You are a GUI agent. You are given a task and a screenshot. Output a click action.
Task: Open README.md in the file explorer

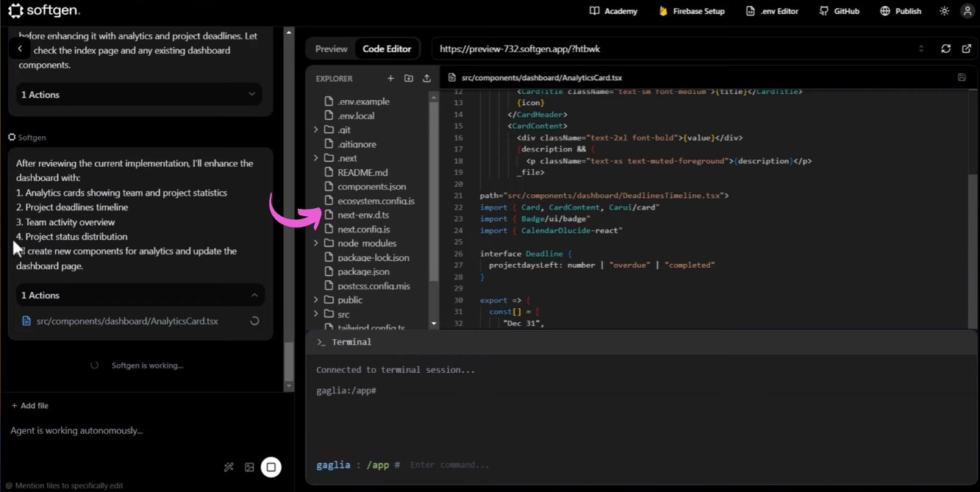click(x=362, y=172)
